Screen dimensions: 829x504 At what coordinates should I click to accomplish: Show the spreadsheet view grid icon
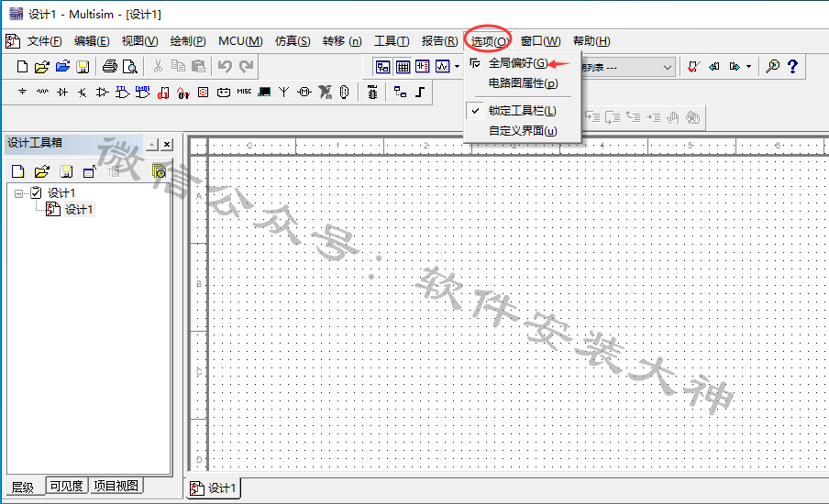coord(403,67)
